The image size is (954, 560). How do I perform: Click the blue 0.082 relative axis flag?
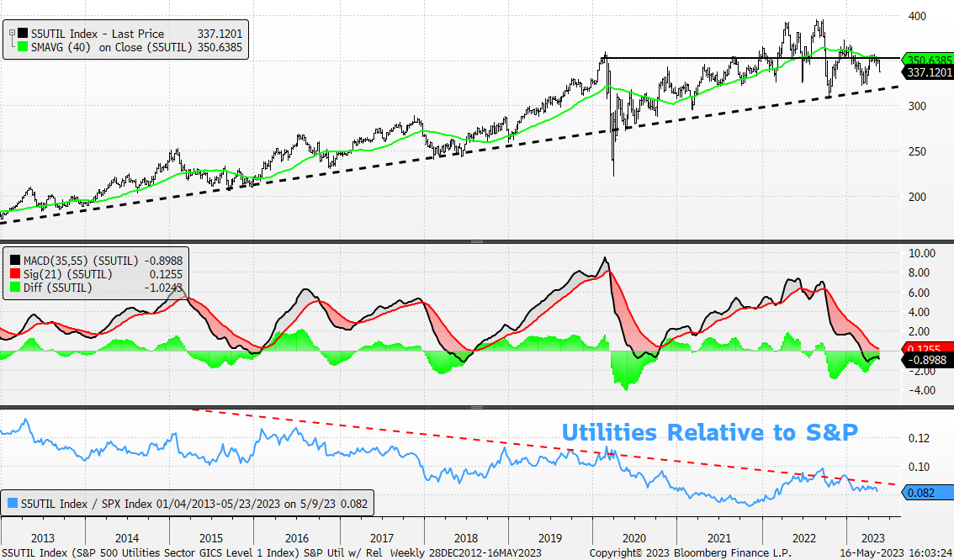[x=926, y=493]
